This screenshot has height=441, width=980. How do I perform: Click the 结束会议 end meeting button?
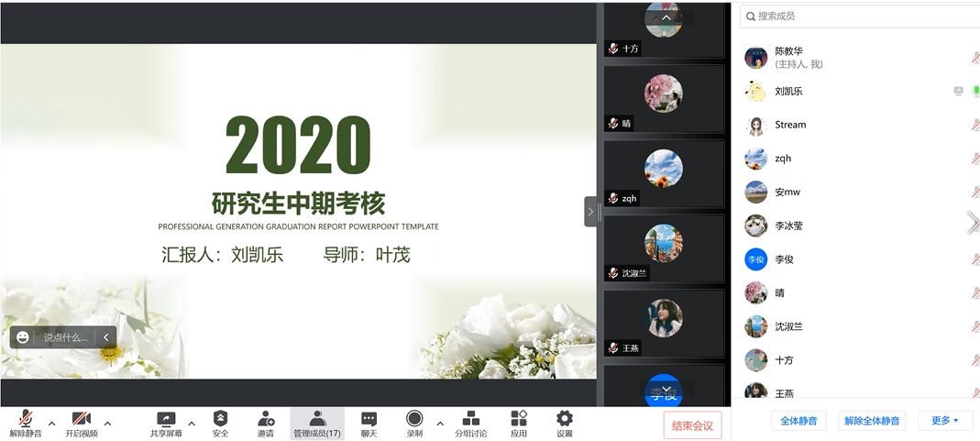point(692,425)
